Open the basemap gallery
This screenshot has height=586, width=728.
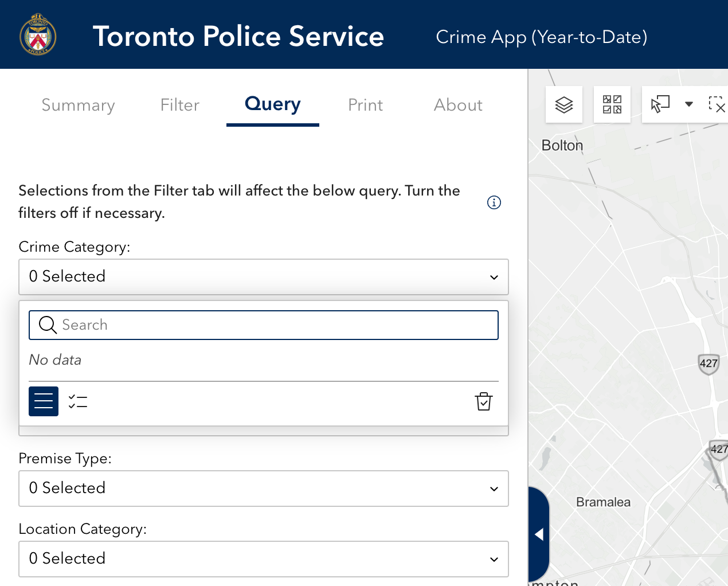[612, 104]
